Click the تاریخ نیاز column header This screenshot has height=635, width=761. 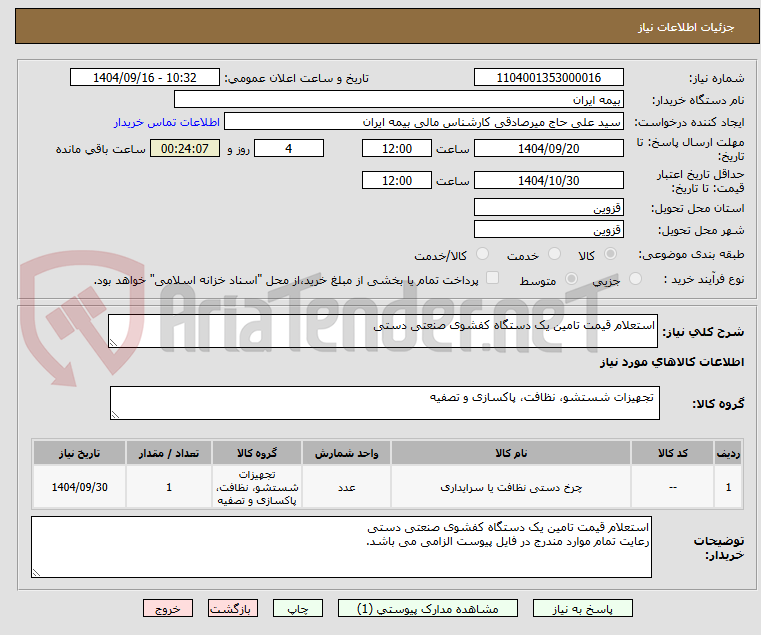pyautogui.click(x=79, y=453)
